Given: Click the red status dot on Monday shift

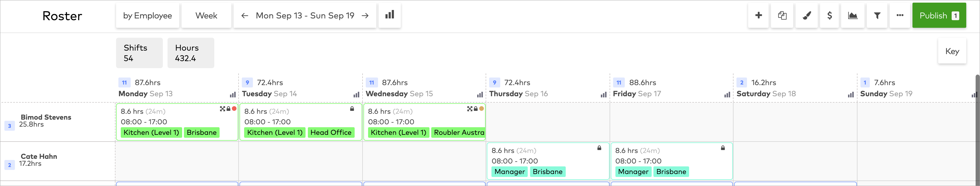Looking at the screenshot, I should pos(234,109).
